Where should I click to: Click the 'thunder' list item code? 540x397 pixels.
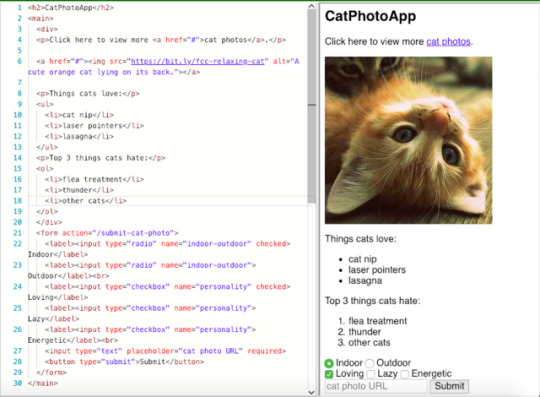(x=79, y=190)
